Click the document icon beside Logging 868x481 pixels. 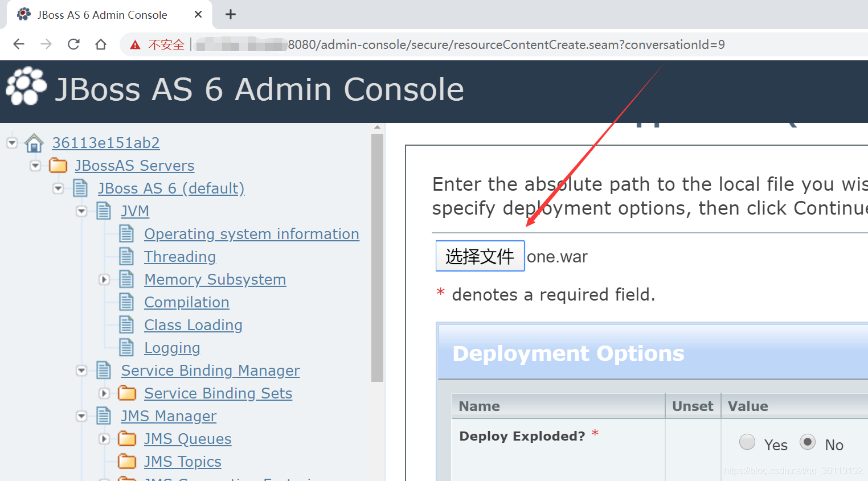(x=126, y=348)
